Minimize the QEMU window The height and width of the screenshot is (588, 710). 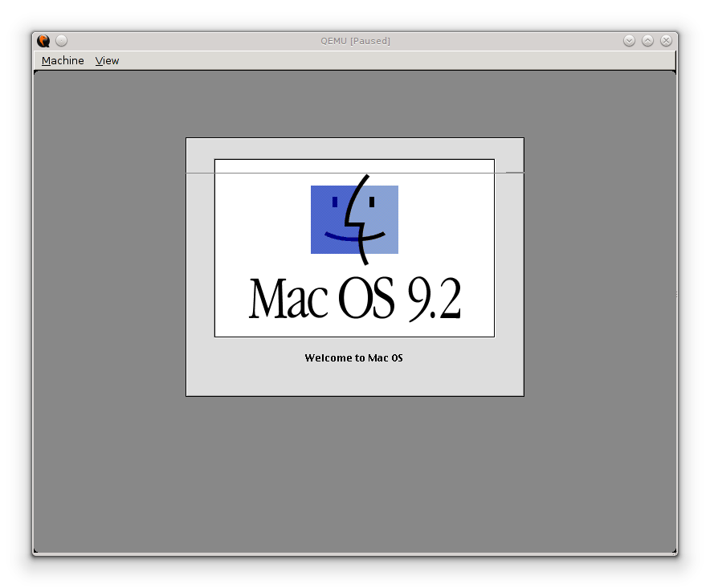click(629, 41)
